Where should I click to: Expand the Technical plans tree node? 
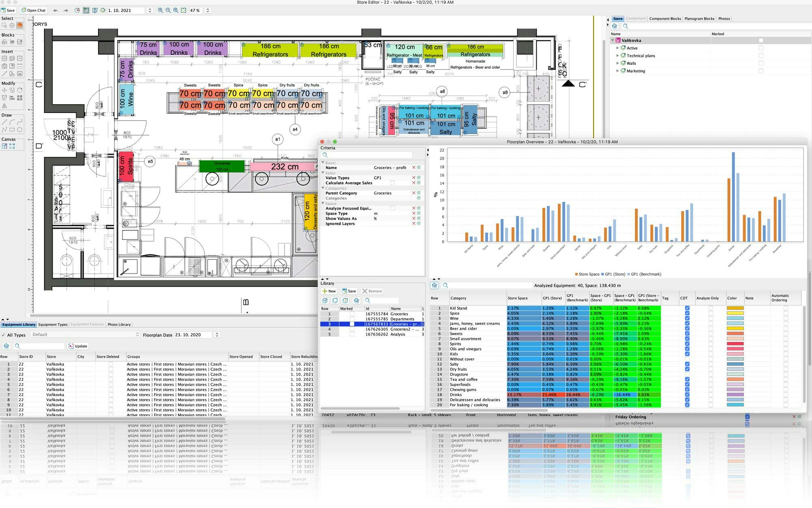[618, 56]
